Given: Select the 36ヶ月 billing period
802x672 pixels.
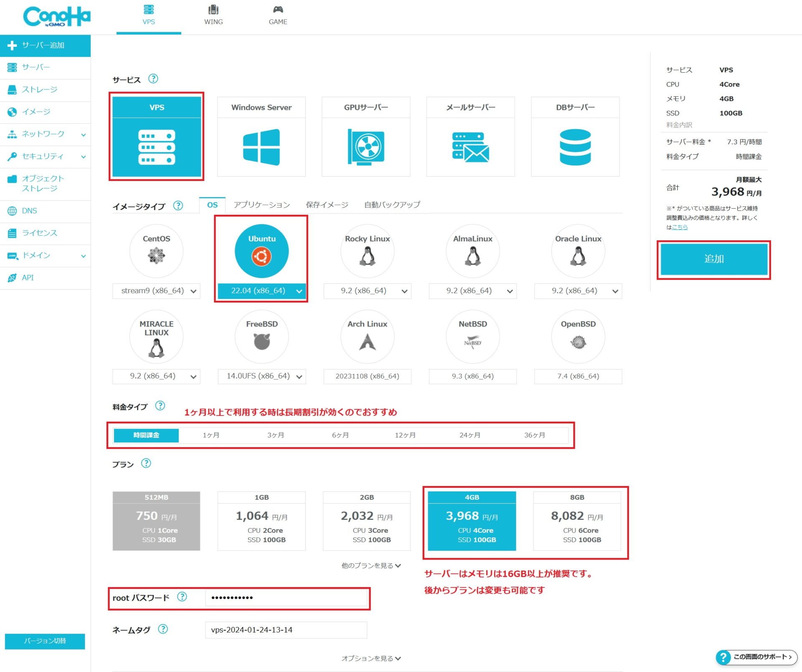Looking at the screenshot, I should click(x=535, y=435).
